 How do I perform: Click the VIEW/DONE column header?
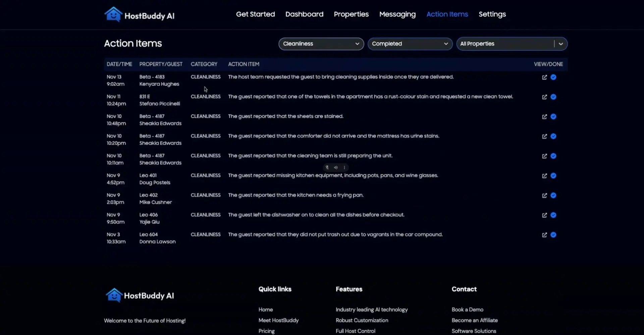point(548,64)
